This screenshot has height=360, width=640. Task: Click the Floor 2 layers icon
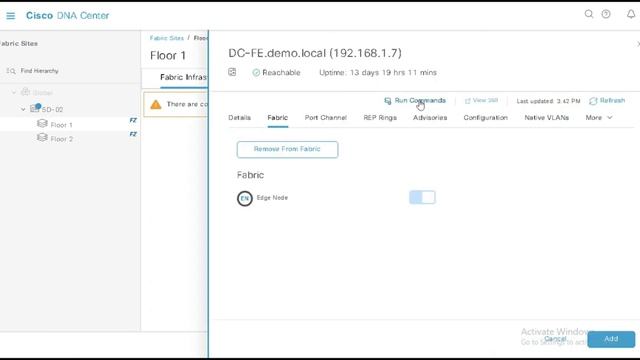point(42,138)
